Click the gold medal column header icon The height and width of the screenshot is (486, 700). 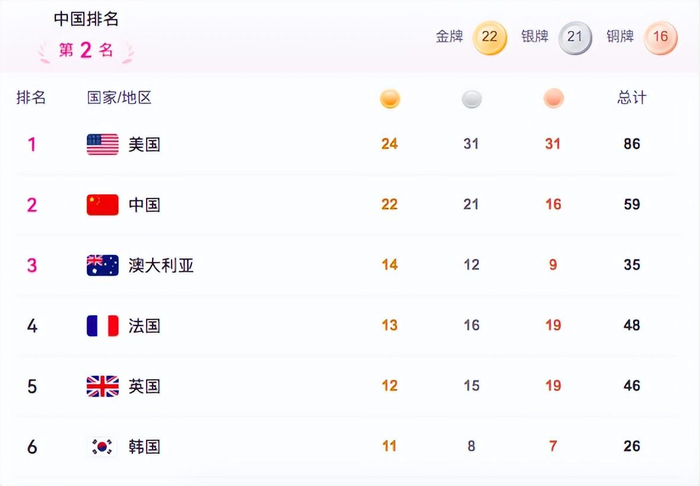pyautogui.click(x=390, y=98)
